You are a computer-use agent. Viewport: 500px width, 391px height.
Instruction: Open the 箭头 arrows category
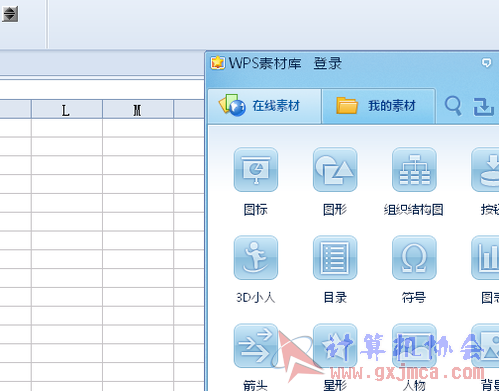(256, 346)
